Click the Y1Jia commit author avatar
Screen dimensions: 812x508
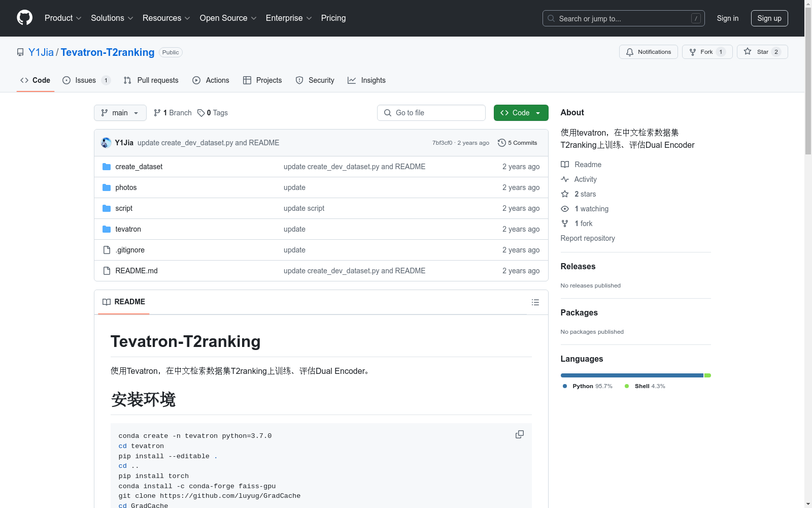[106, 143]
